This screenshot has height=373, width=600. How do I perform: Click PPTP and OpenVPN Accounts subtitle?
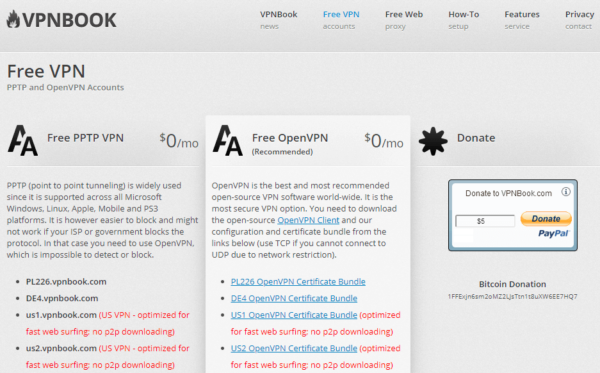coord(65,87)
